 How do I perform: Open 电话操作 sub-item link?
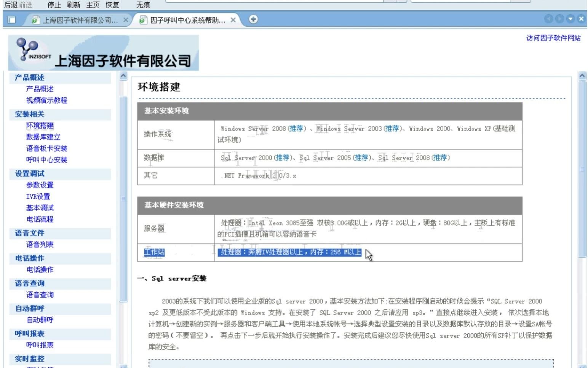point(40,270)
